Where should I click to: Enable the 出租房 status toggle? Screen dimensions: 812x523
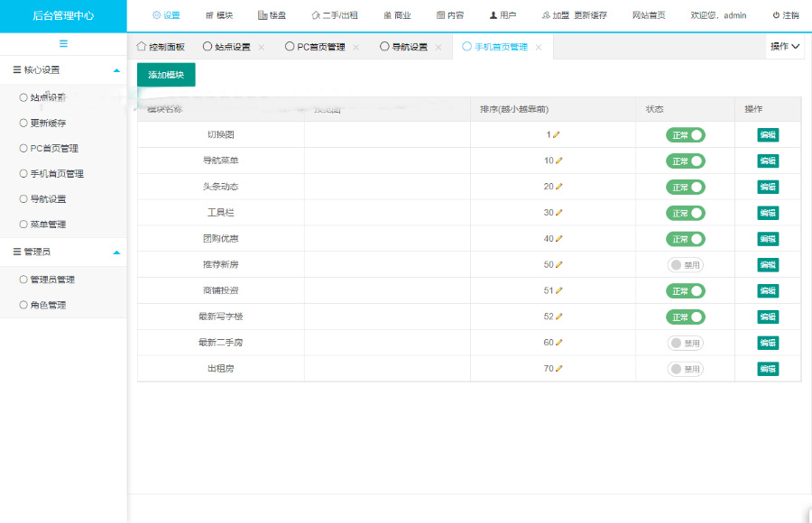click(x=686, y=369)
